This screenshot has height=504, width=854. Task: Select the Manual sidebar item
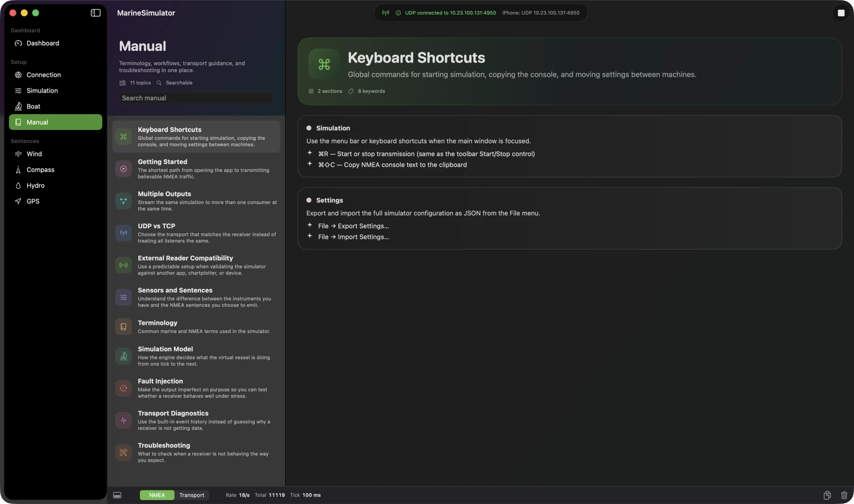coord(56,122)
